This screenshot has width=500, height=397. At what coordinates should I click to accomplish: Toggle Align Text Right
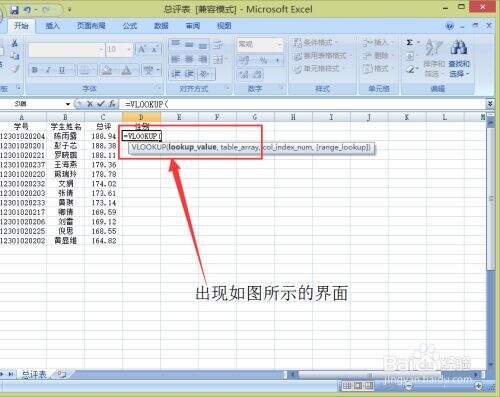[x=203, y=59]
